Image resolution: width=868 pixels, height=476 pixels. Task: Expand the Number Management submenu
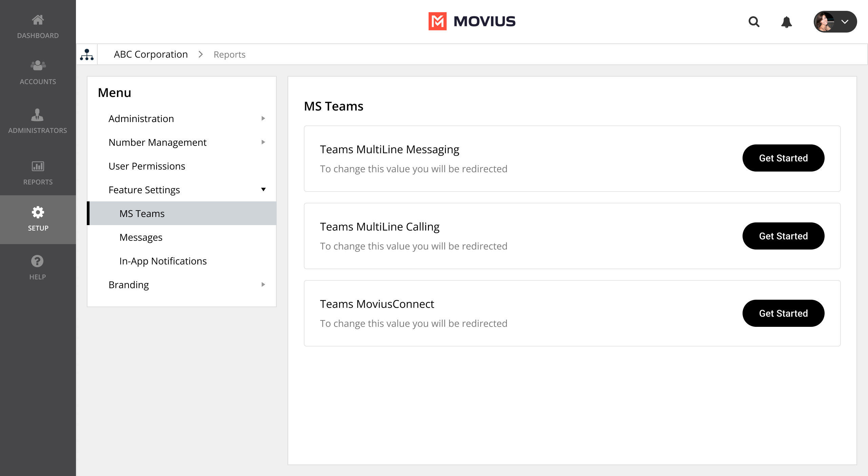pyautogui.click(x=263, y=142)
